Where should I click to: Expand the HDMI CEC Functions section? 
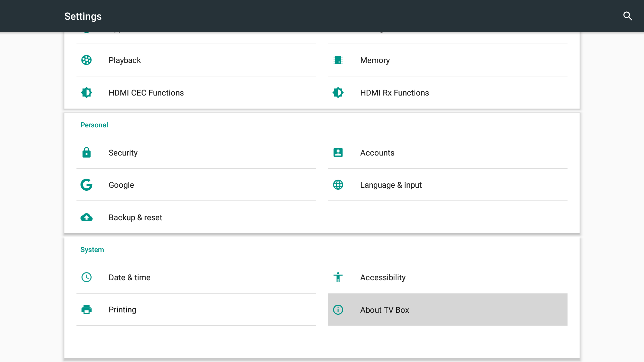coord(146,93)
